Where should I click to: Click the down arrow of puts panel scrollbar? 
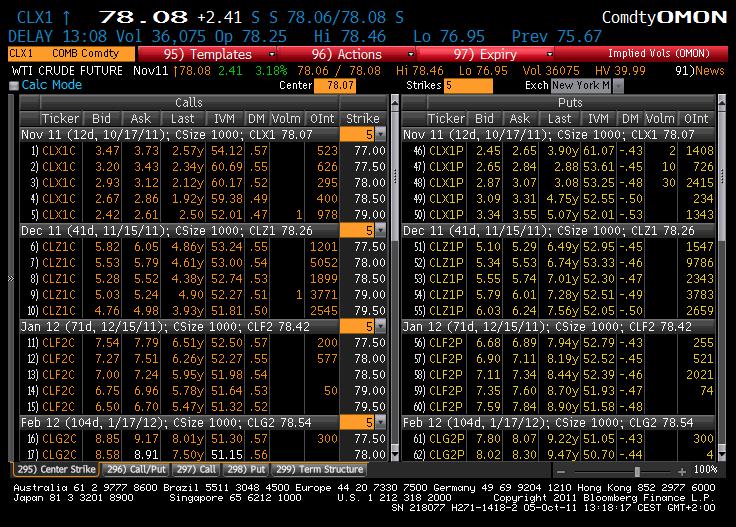(x=722, y=455)
